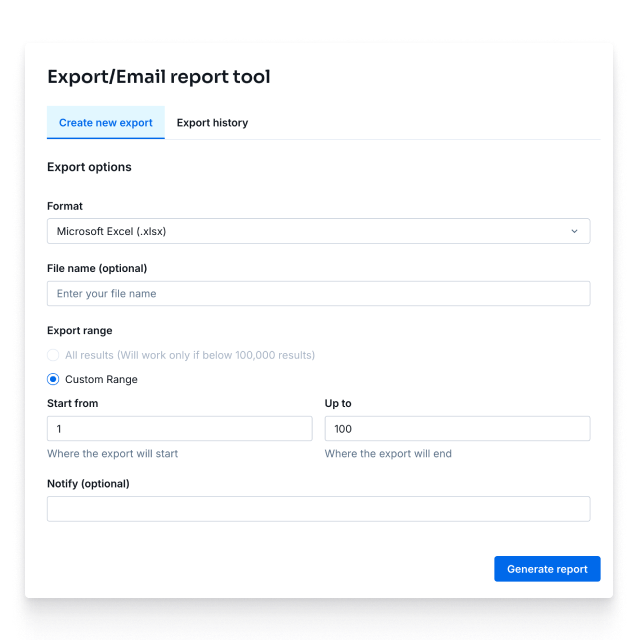Click the 'All results (Will work only...)' label text
640x640 pixels.
(x=190, y=355)
